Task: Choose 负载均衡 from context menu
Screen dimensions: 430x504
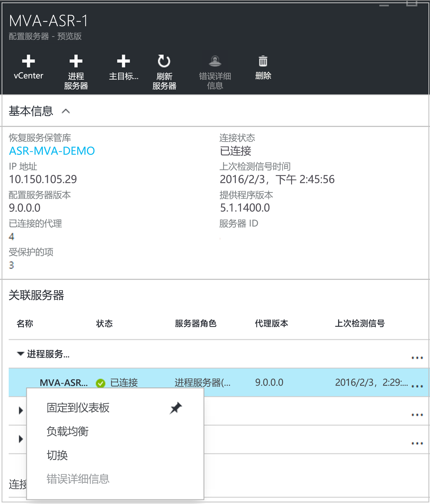Action: (115, 431)
